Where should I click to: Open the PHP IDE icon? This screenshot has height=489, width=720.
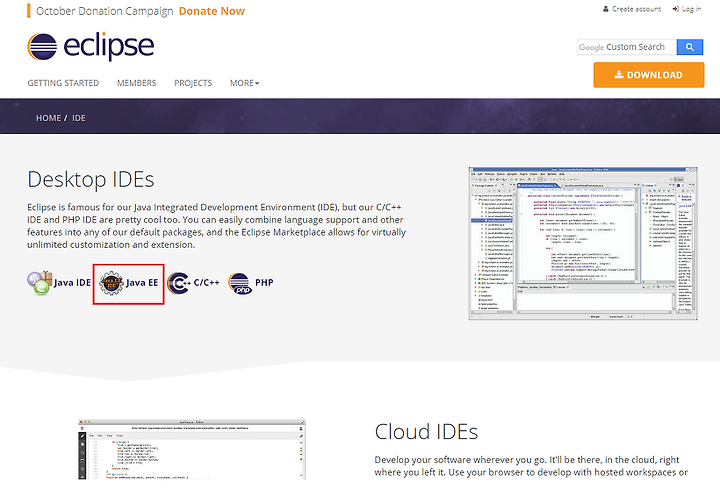[240, 283]
